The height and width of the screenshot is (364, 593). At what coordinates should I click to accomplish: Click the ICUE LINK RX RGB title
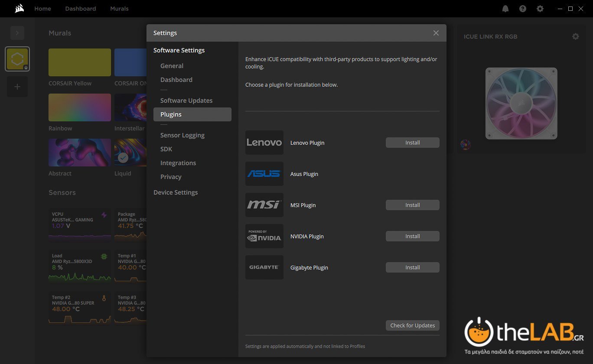[491, 36]
